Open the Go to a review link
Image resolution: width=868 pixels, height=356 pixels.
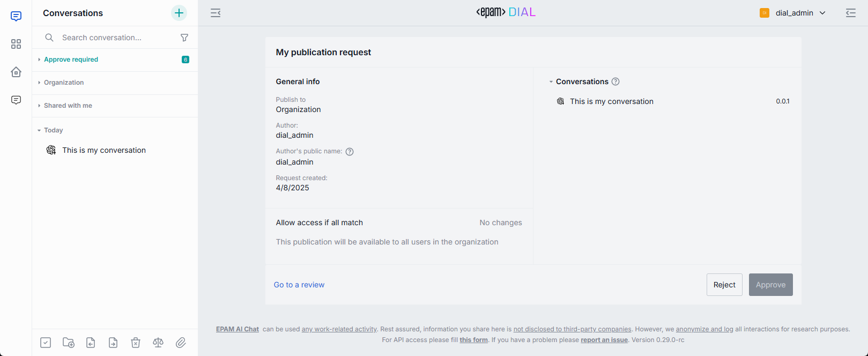coord(299,285)
